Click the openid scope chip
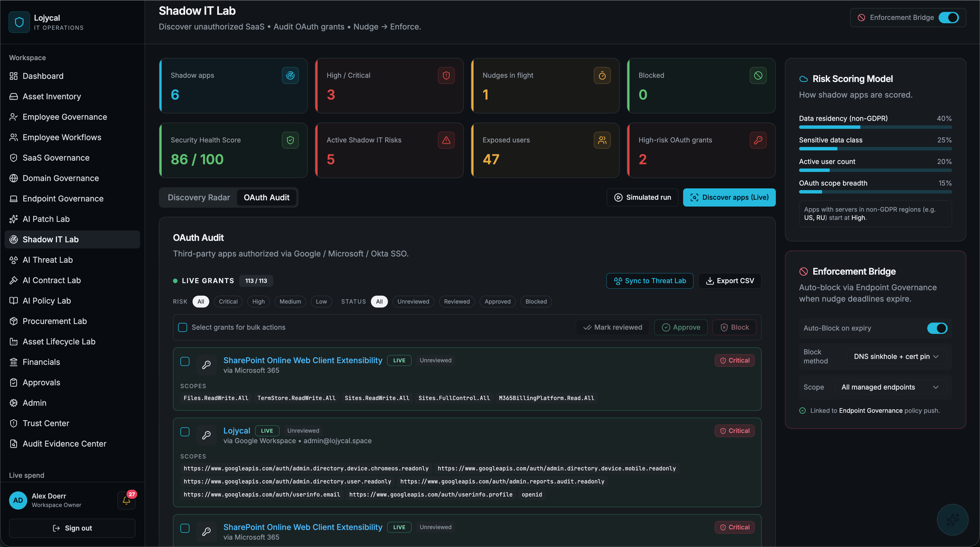980x547 pixels. point(531,495)
